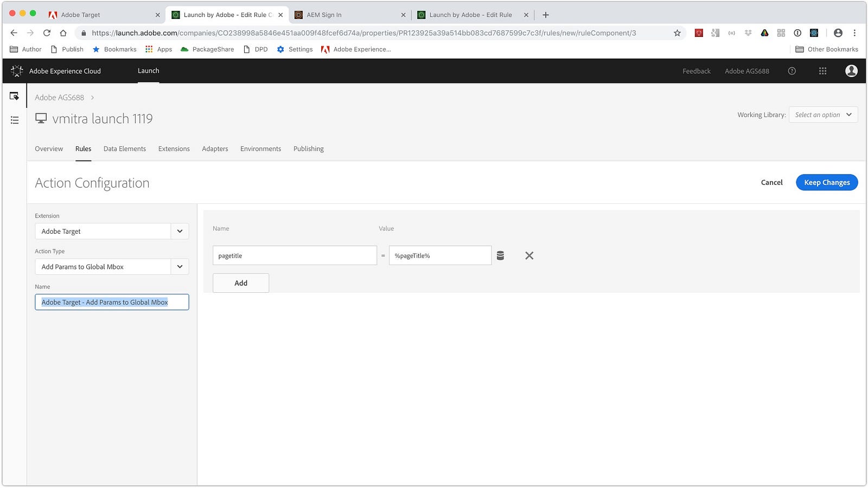
Task: Open Chrome's three-dot menu
Action: [x=854, y=33]
